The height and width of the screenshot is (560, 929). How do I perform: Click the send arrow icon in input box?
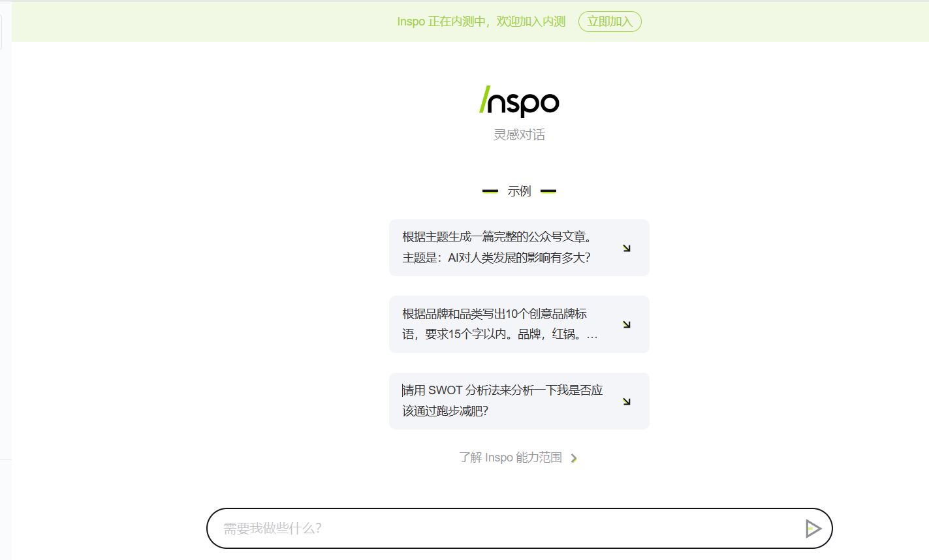click(x=812, y=528)
